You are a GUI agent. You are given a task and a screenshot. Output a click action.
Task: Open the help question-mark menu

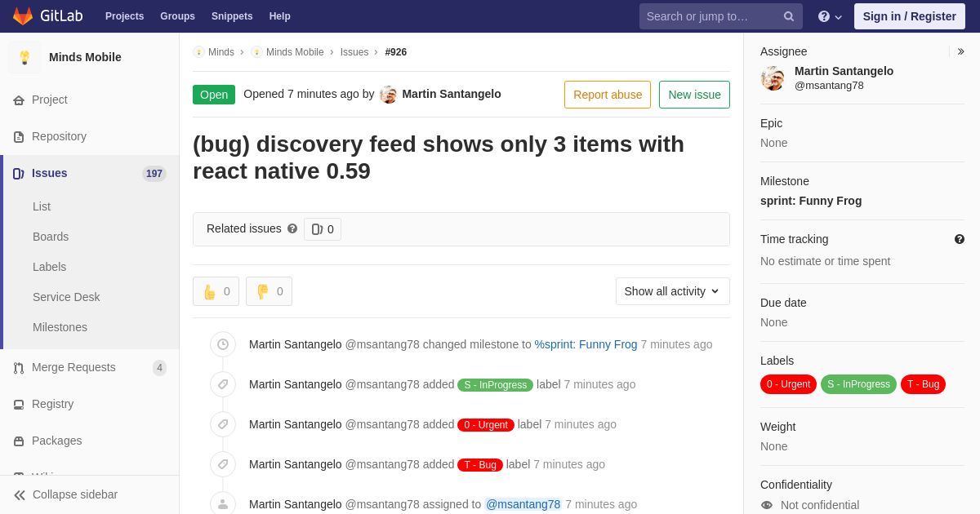830,16
